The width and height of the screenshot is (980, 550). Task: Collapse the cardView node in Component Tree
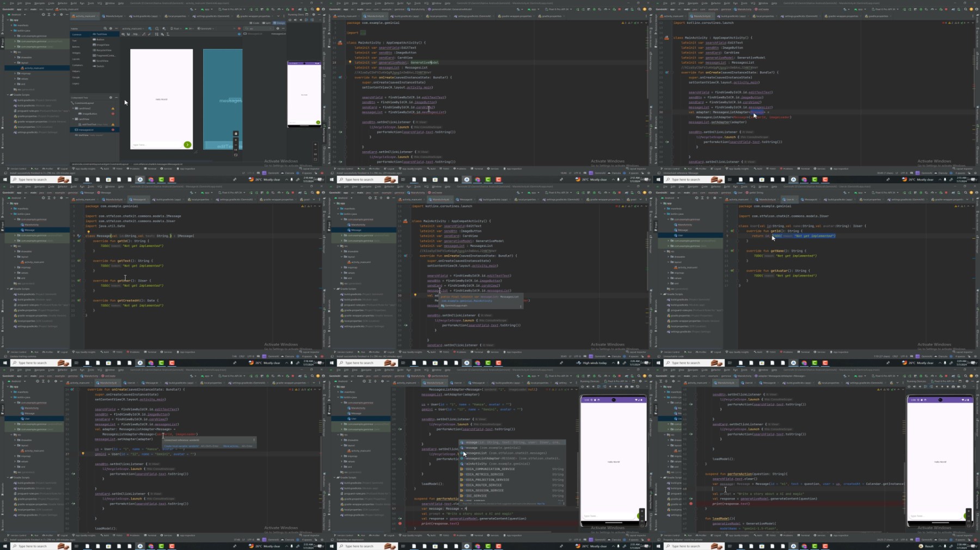[x=73, y=119]
